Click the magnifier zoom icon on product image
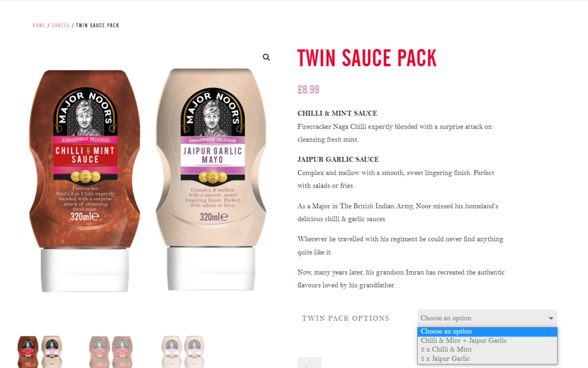 266,57
